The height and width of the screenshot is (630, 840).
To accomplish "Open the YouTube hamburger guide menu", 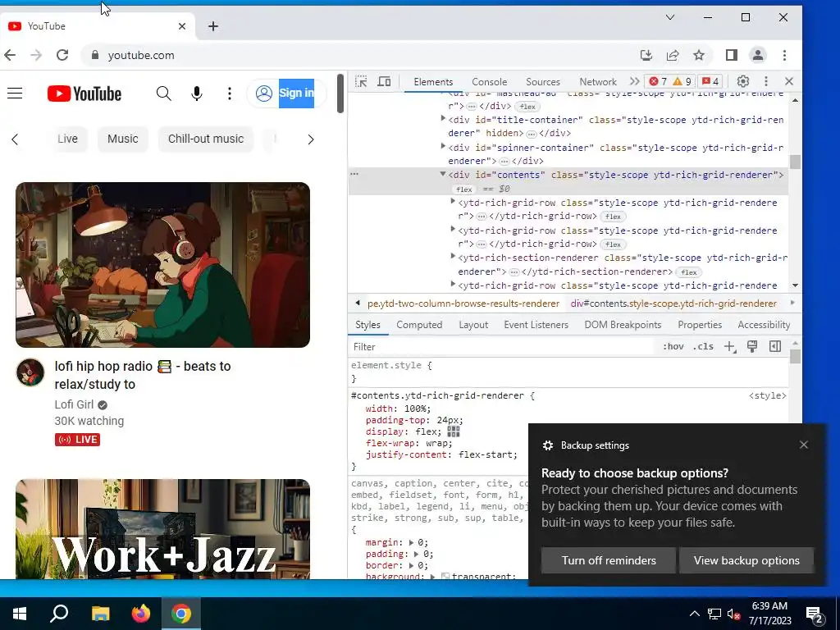I will [15, 94].
